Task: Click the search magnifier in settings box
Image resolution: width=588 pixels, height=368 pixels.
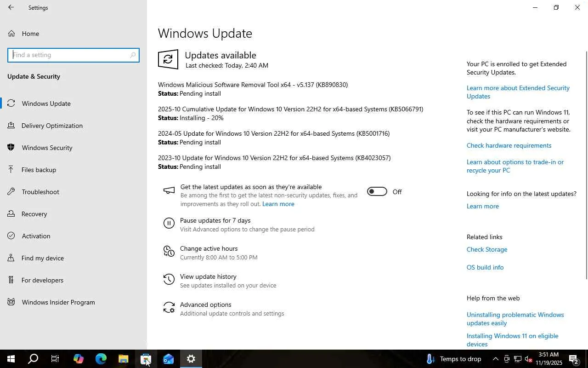Action: coord(133,55)
